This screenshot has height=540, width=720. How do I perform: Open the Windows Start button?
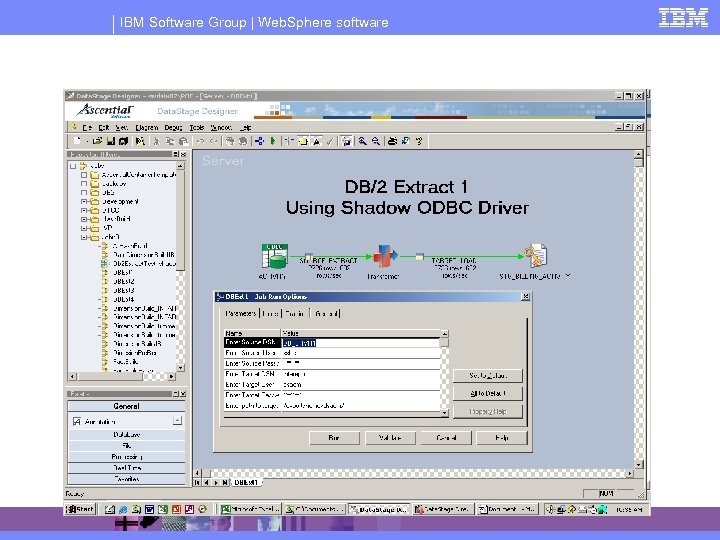[x=80, y=509]
